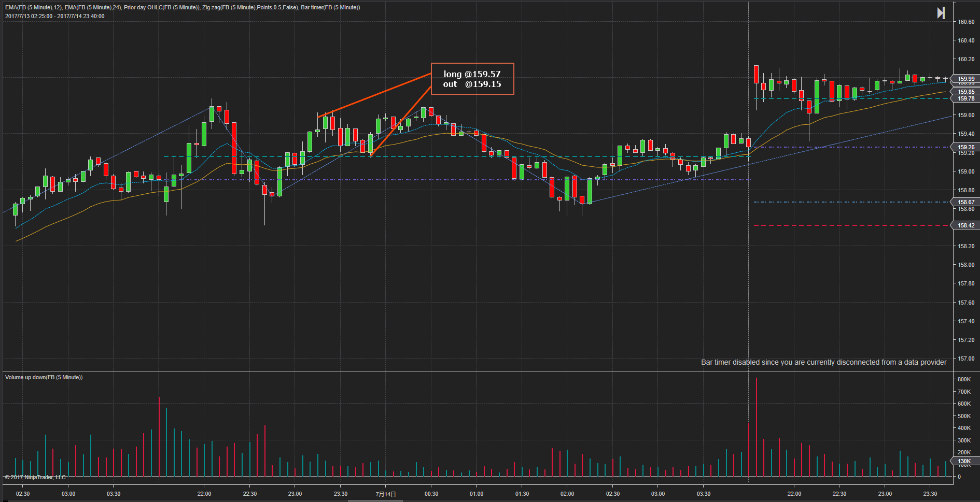Screen dimensions: 980x502
Task: Click the date range text 2017/7/13 02:25:00
Action: pyautogui.click(x=55, y=16)
